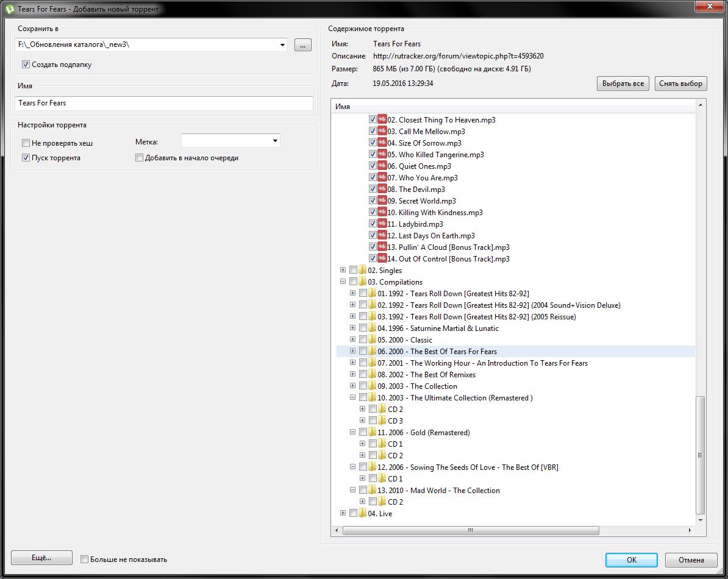Click the uTorrent icon in the title bar

tap(9, 9)
